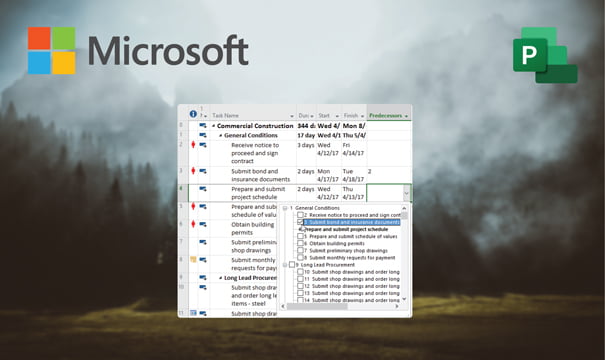This screenshot has width=605, height=360.
Task: Click task mode icon on Receive notice row
Action: [x=203, y=145]
